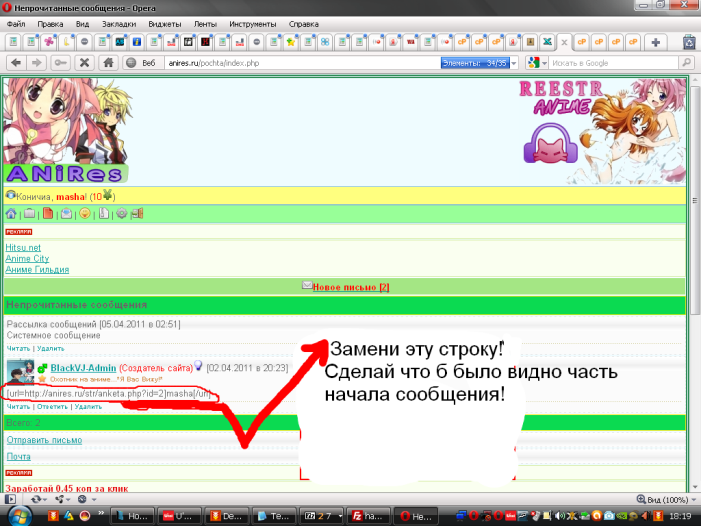
Task: Stop loading with the X toolbar button
Action: click(84, 63)
